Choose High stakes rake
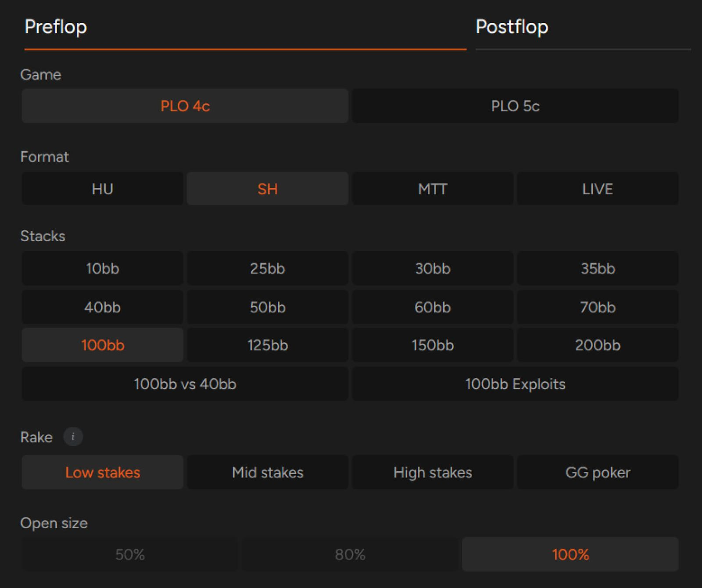Screen dimensions: 702x588 433,473
